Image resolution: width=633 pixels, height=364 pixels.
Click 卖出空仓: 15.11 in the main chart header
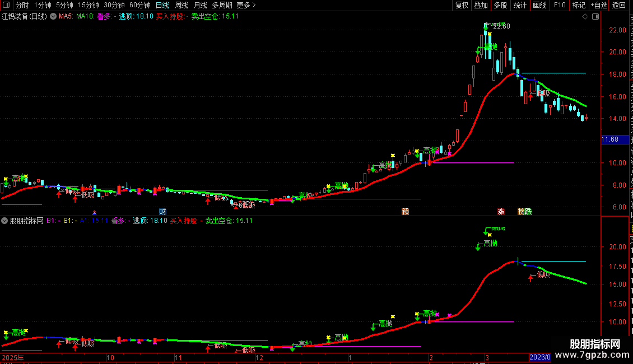coord(215,17)
